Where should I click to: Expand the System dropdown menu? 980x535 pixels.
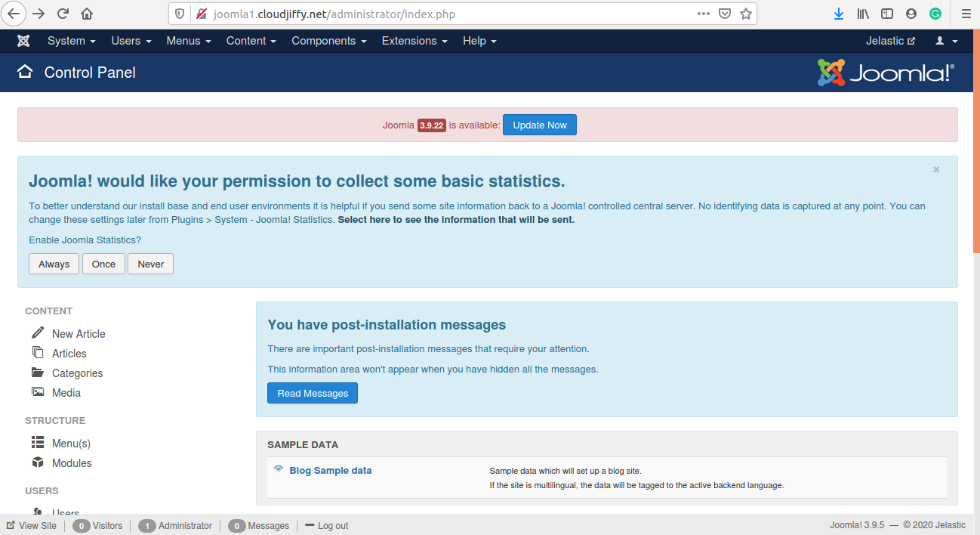coord(71,41)
